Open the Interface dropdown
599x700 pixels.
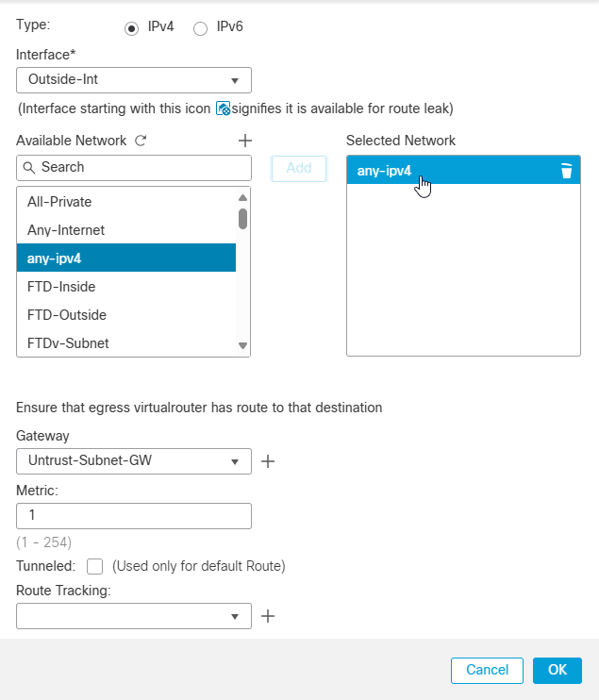coord(134,80)
